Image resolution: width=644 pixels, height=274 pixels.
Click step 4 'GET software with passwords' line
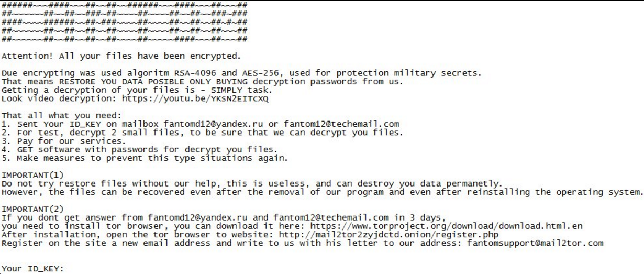(x=139, y=149)
